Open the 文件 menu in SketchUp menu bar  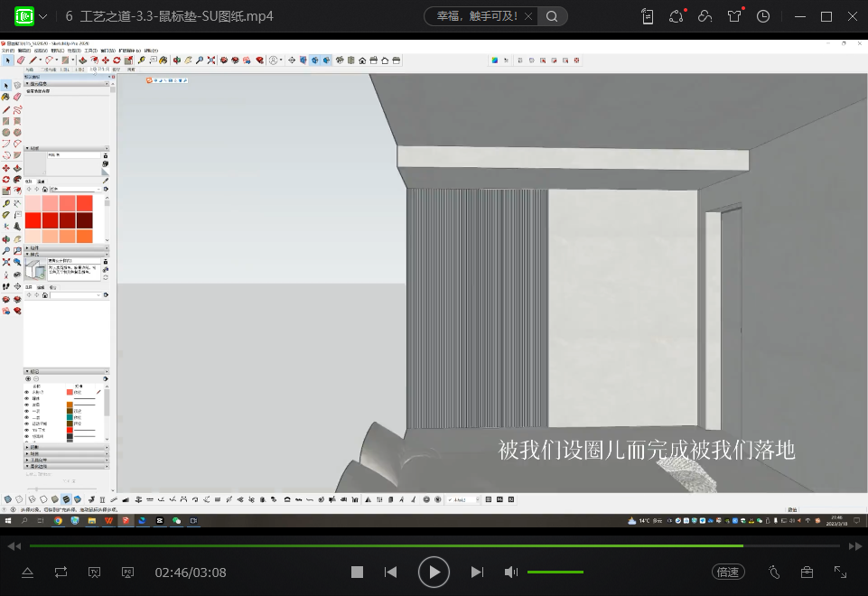pyautogui.click(x=8, y=50)
